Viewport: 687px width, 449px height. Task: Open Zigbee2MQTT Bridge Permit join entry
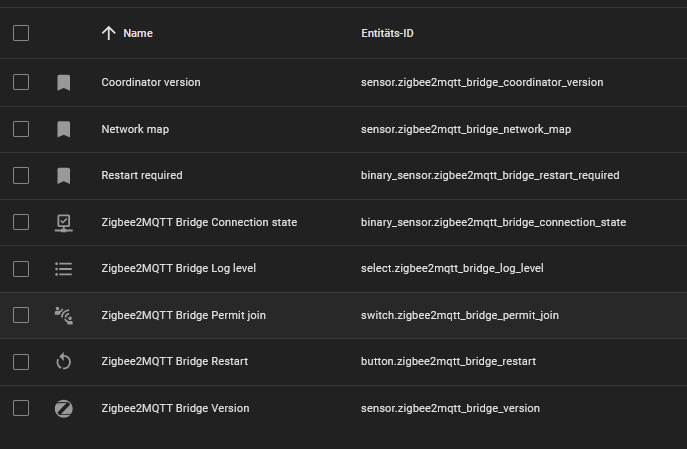coord(183,315)
